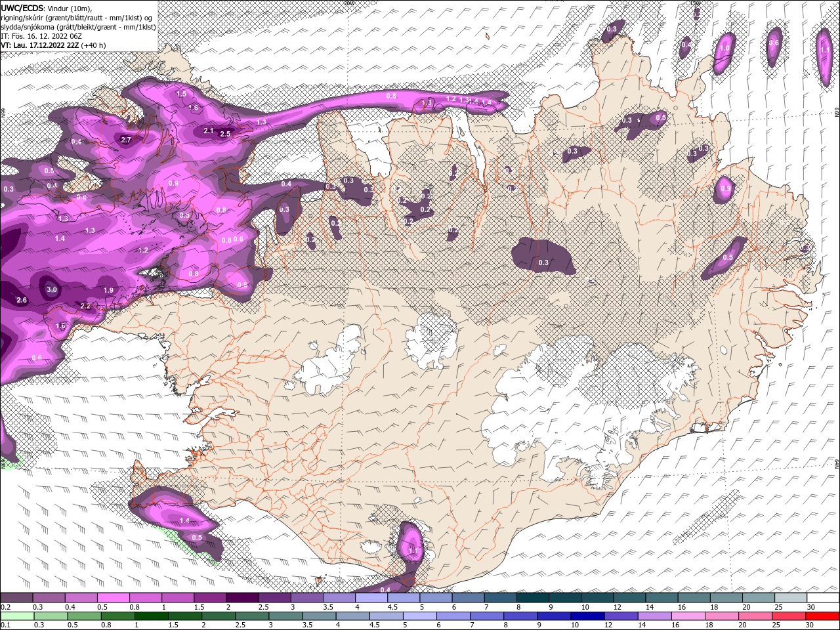Click the bright red swatch ending the rain legend
840x630 pixels.
coord(822,616)
